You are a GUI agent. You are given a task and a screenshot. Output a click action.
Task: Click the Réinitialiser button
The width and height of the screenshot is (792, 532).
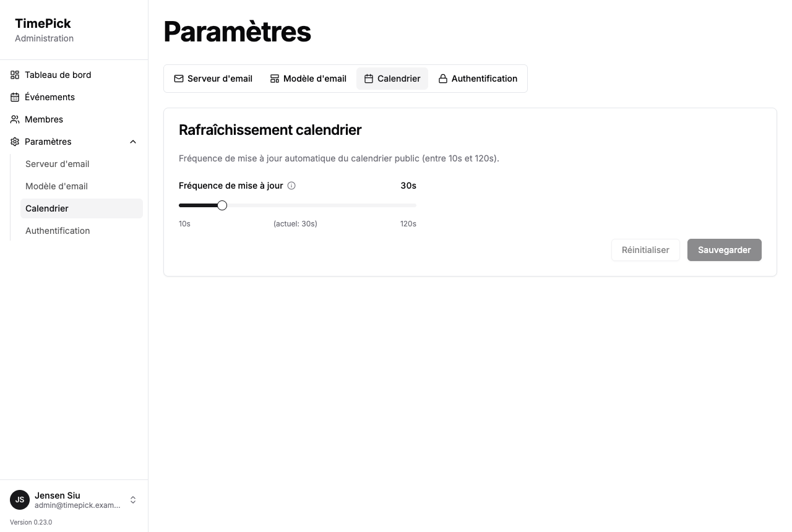tap(645, 250)
